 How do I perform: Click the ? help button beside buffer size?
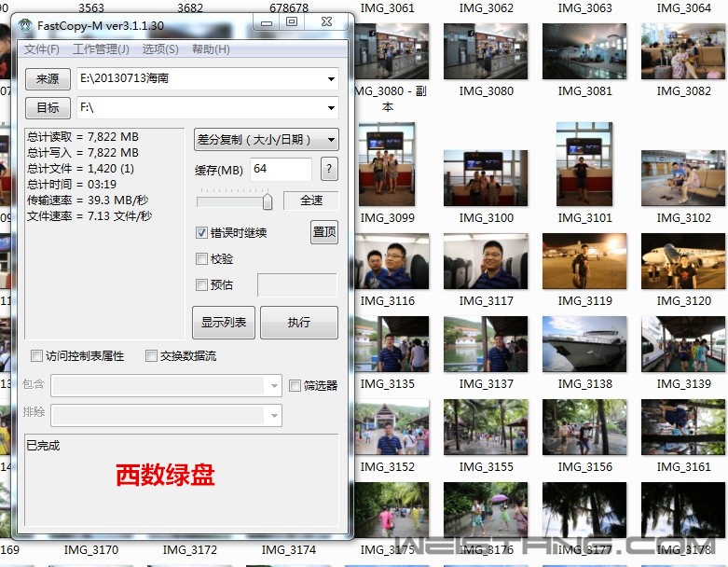tap(328, 169)
